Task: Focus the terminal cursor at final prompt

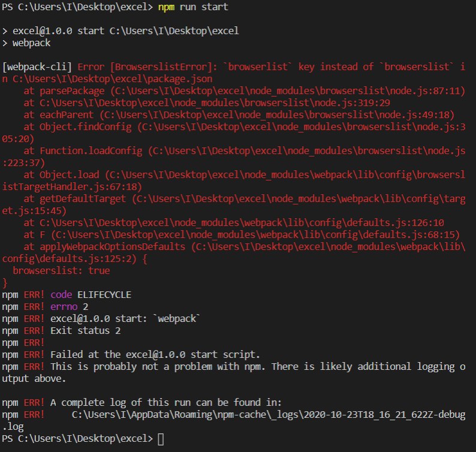Action: click(161, 439)
